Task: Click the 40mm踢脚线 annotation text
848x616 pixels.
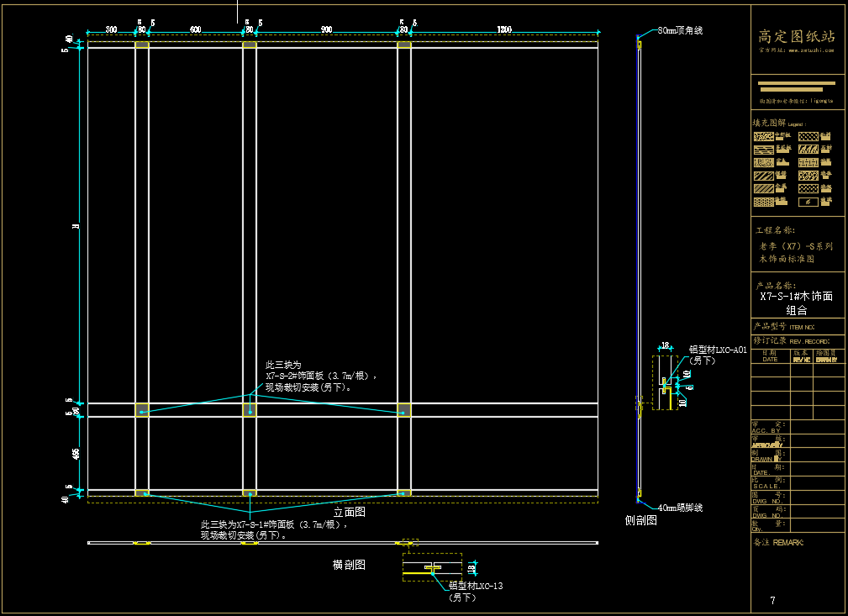Action: [679, 507]
